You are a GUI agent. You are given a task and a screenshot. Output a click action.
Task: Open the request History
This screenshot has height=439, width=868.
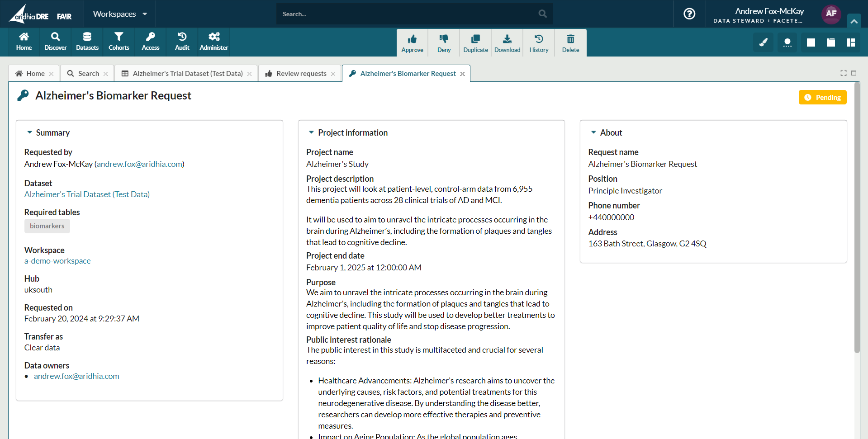click(x=539, y=39)
